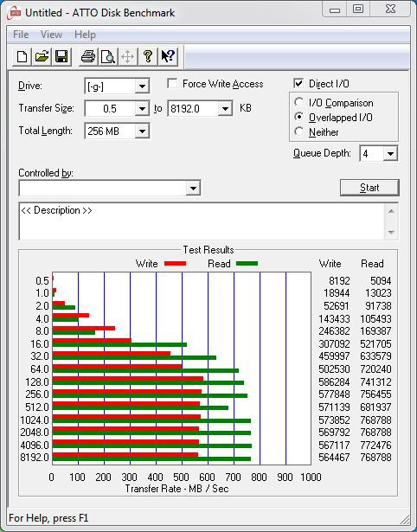
Task: Select the Neither radio button
Action: pos(299,131)
